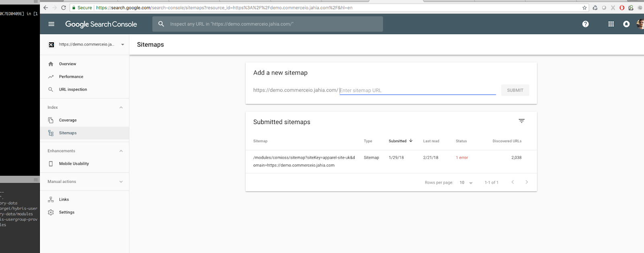644x253 pixels.
Task: Click the user account avatar
Action: pyautogui.click(x=640, y=24)
